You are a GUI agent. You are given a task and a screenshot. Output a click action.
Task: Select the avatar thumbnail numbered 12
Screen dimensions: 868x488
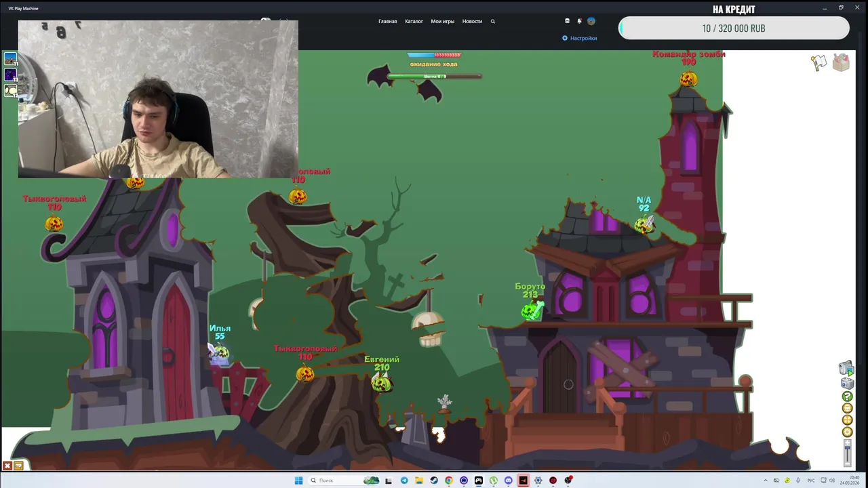click(10, 90)
